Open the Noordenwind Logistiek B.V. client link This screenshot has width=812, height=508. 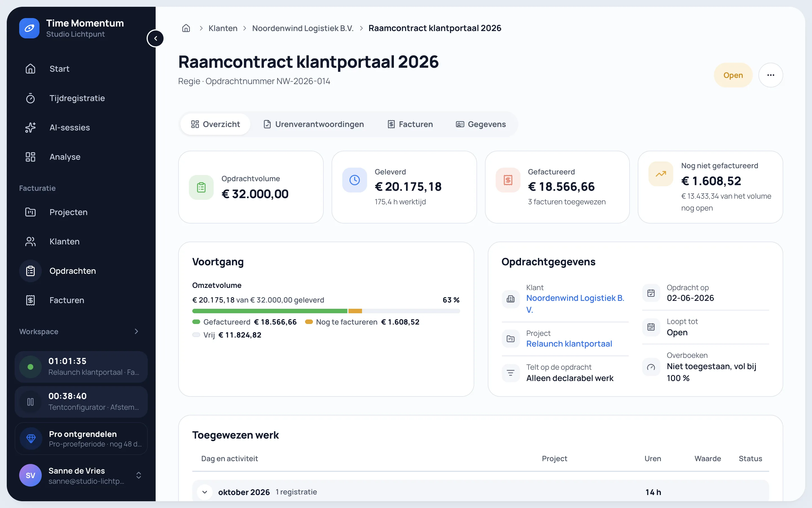point(575,304)
